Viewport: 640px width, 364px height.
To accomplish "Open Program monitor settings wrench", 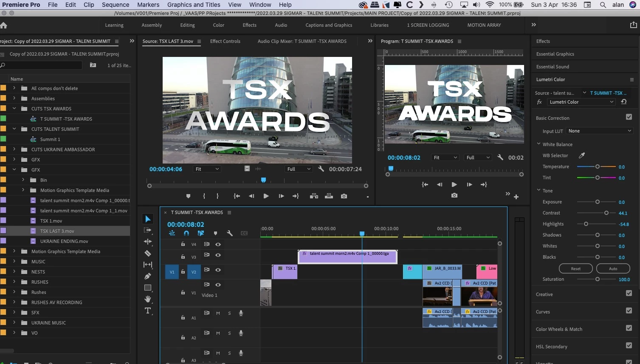I will (x=500, y=157).
